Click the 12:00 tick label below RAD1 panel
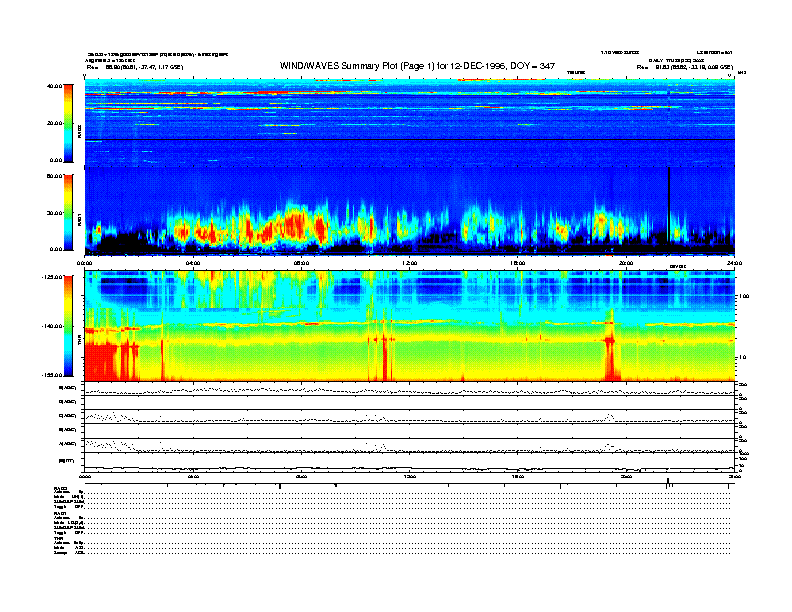The width and height of the screenshot is (792, 612). click(409, 263)
